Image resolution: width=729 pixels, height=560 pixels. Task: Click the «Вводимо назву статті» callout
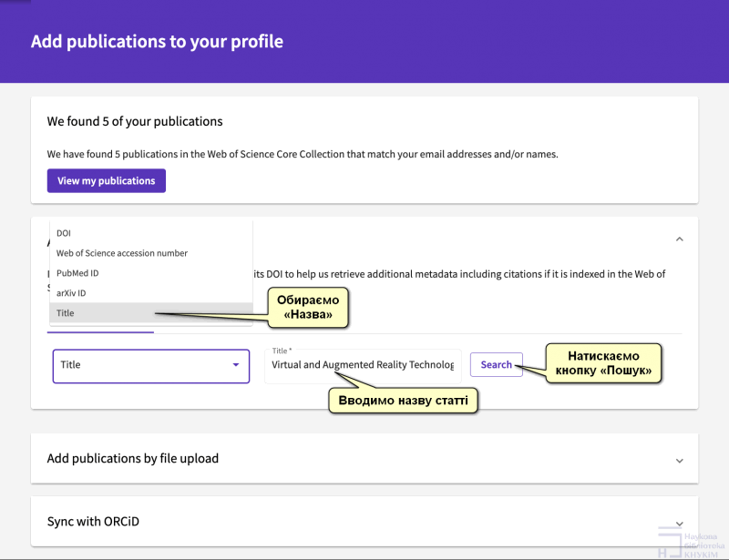point(403,400)
